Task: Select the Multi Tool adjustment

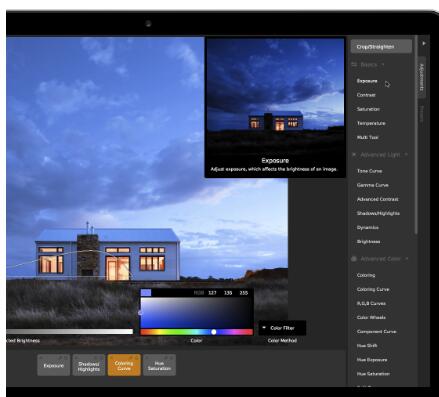Action: [x=367, y=137]
